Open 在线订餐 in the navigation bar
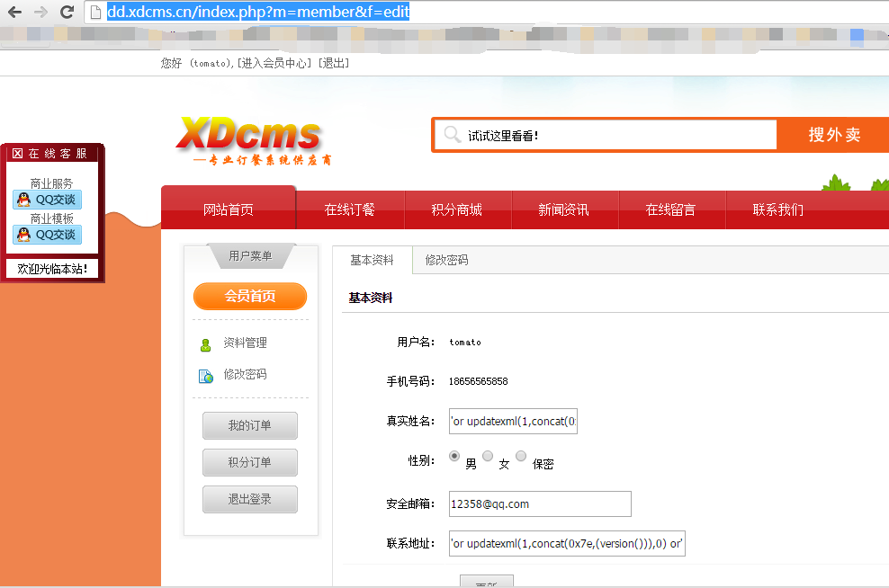Viewport: 889px width, 588px height. point(350,209)
